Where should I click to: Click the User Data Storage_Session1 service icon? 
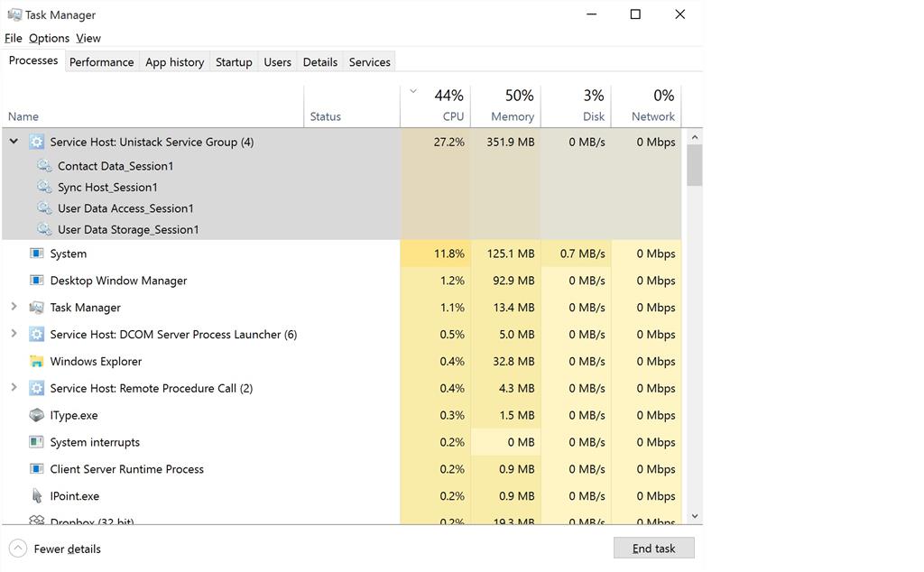point(44,229)
